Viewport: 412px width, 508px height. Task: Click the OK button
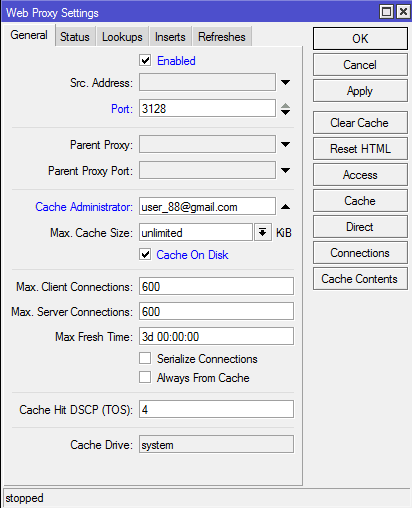click(x=360, y=39)
